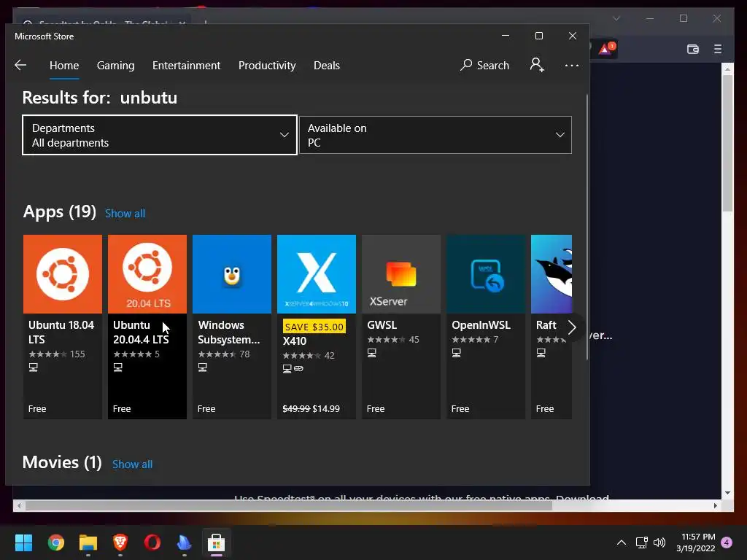Open the clock and date in the taskbar

point(695,542)
